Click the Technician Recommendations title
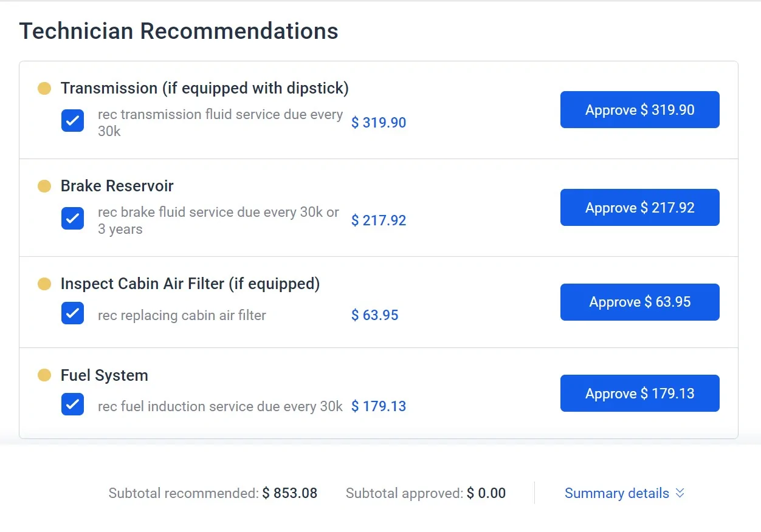The image size is (761, 532). (x=179, y=31)
